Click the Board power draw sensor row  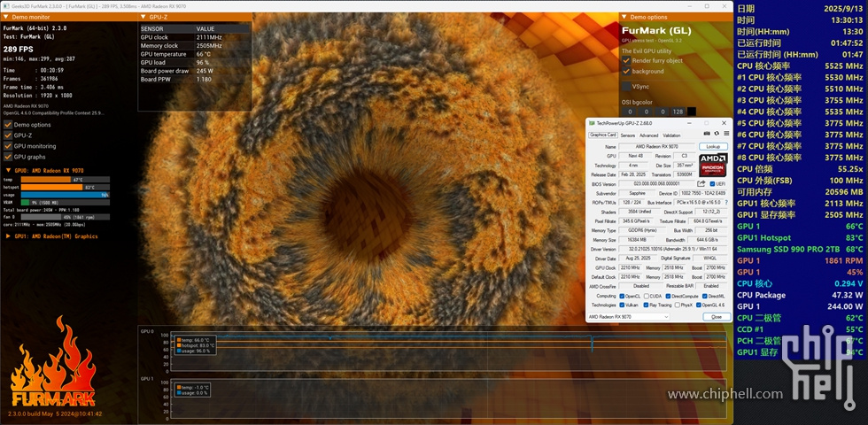195,71
